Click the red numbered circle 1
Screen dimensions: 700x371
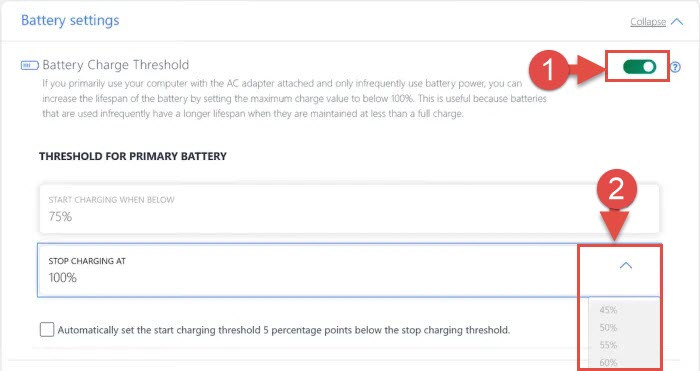click(x=549, y=70)
